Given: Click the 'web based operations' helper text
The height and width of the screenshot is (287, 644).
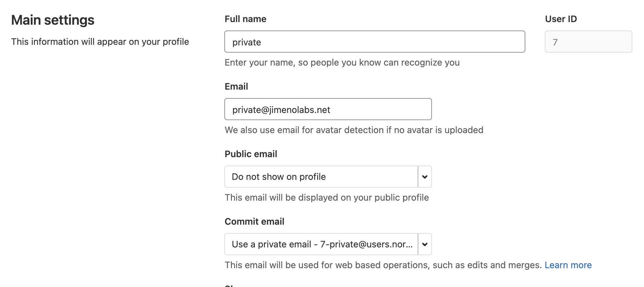Looking at the screenshot, I should [383, 265].
